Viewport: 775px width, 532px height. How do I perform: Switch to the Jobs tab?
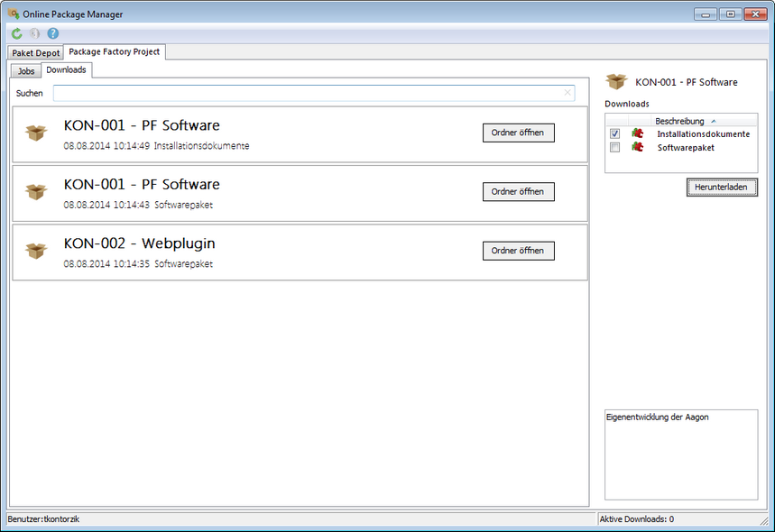26,70
